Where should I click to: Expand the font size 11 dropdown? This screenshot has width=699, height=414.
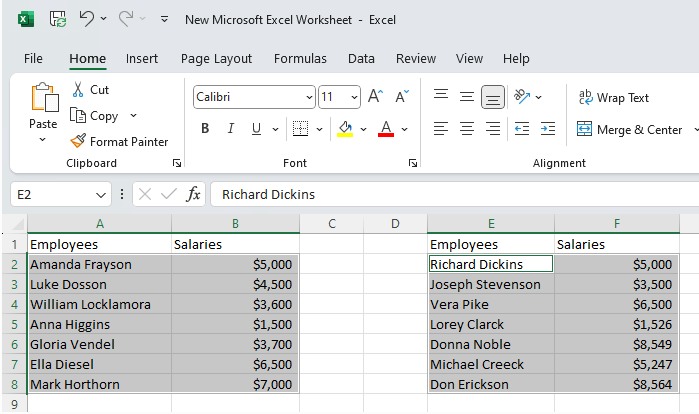(354, 98)
